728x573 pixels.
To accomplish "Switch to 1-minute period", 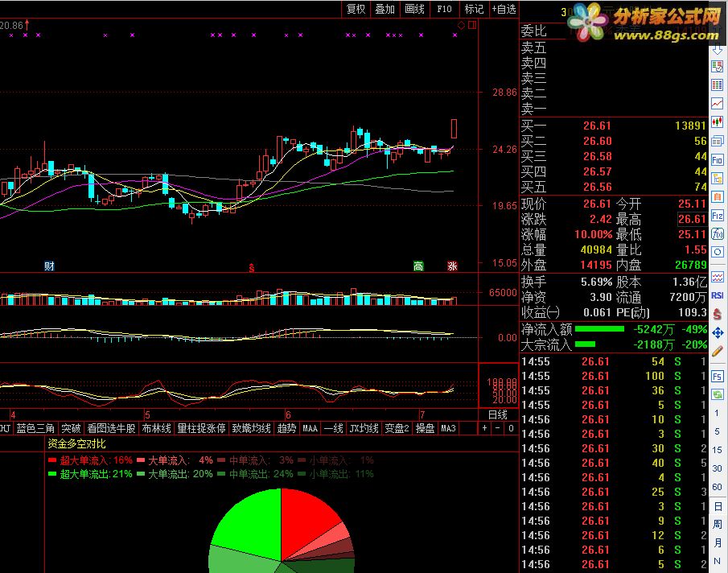I will coord(717,413).
